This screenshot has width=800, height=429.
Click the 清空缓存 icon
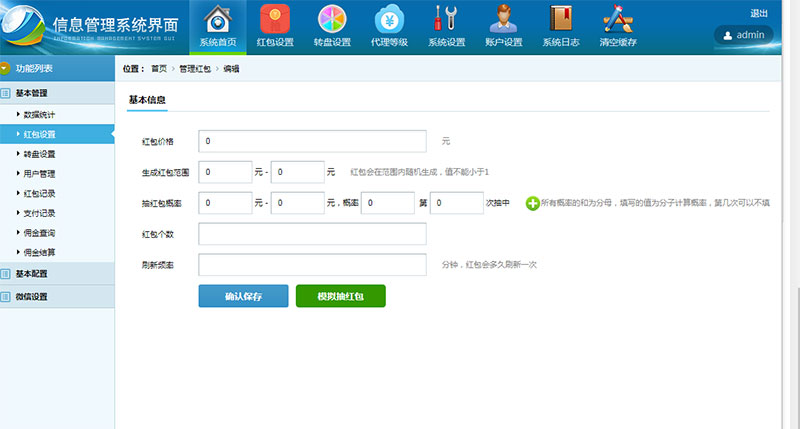coord(617,20)
